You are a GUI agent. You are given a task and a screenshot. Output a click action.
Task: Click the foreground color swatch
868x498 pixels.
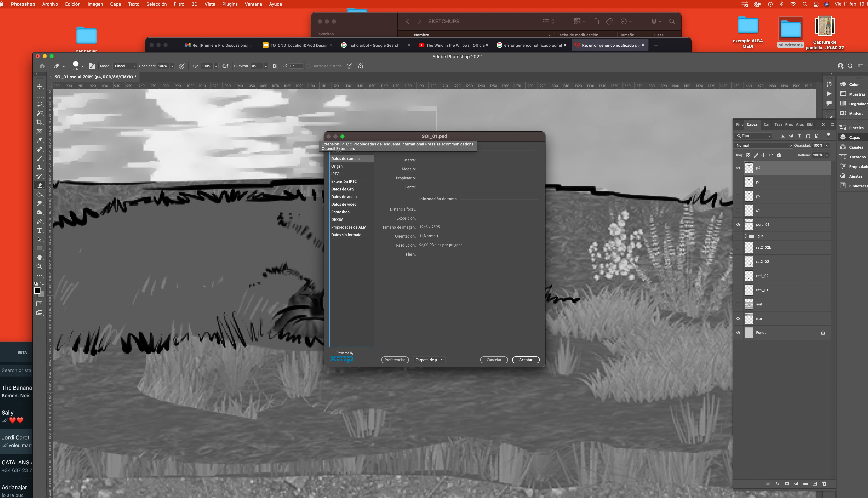pos(37,291)
